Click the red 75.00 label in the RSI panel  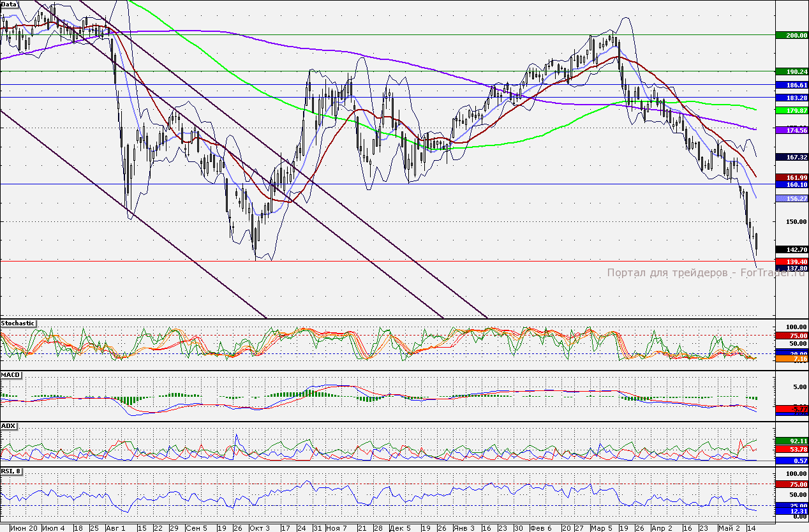(792, 484)
